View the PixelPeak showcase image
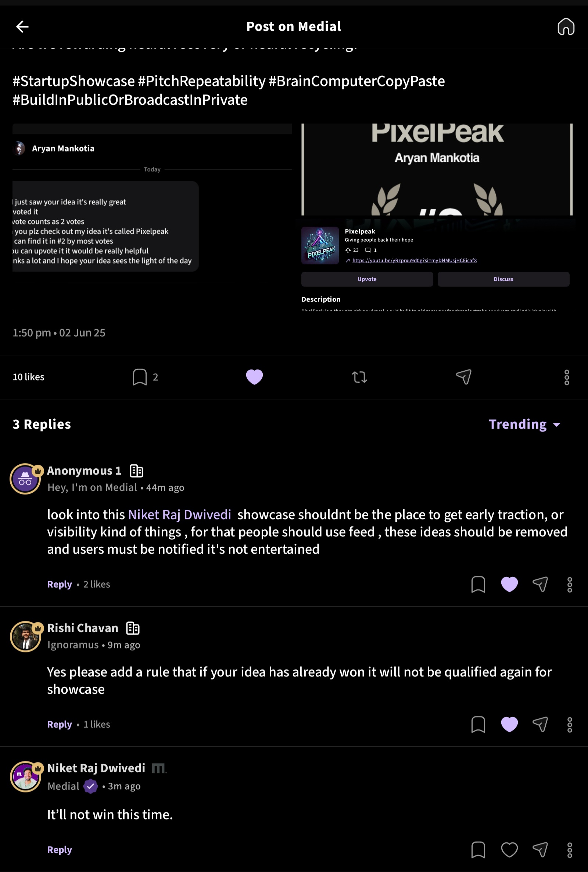 tap(437, 217)
